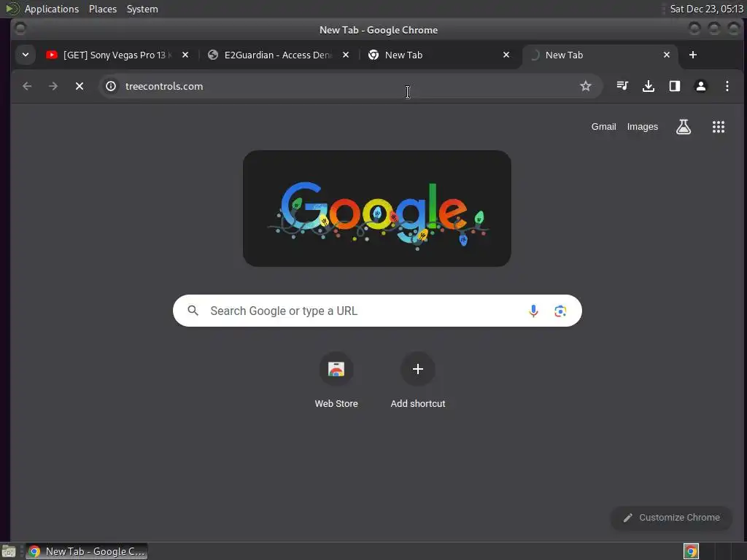This screenshot has width=747, height=560.
Task: Open the Chrome three-dot menu
Action: pyautogui.click(x=727, y=86)
